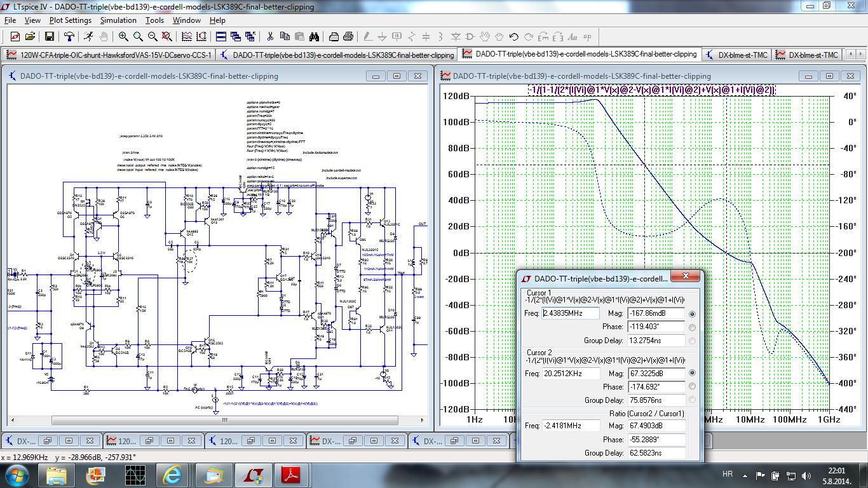Image resolution: width=868 pixels, height=488 pixels.
Task: Cascade windows using the toolbar icon
Action: [236, 36]
